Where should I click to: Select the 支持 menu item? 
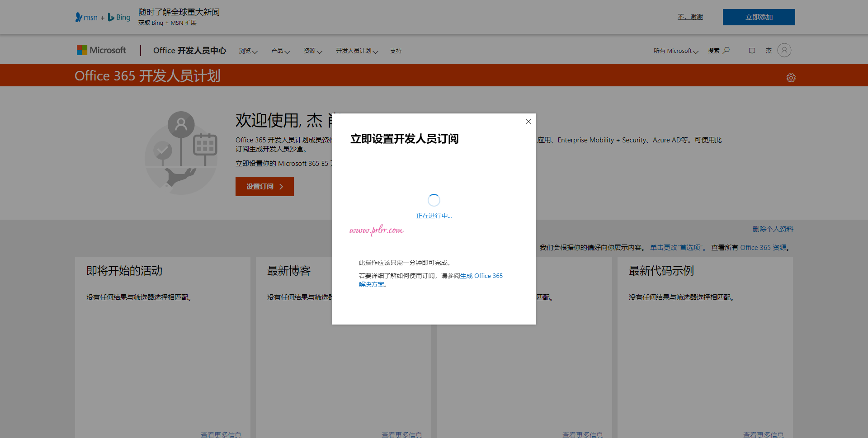click(x=396, y=51)
